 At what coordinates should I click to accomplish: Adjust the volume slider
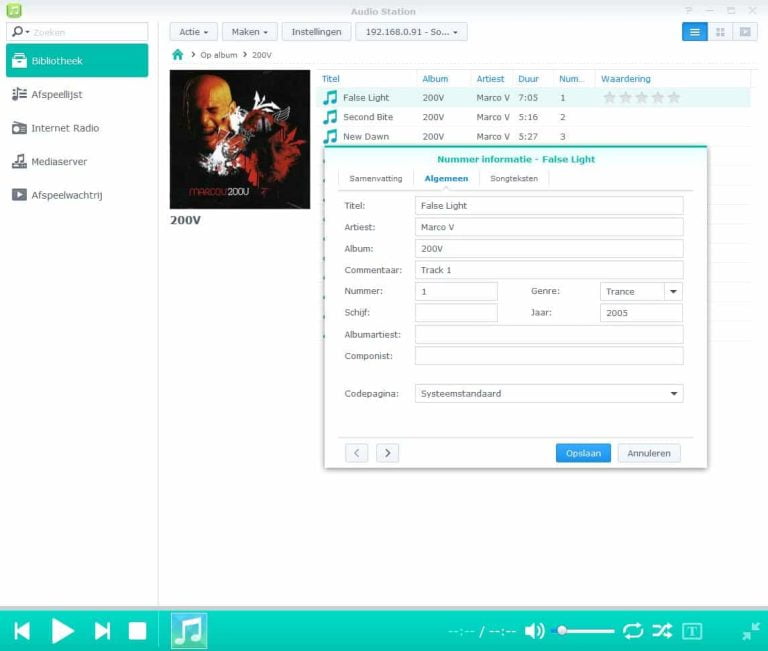click(583, 631)
